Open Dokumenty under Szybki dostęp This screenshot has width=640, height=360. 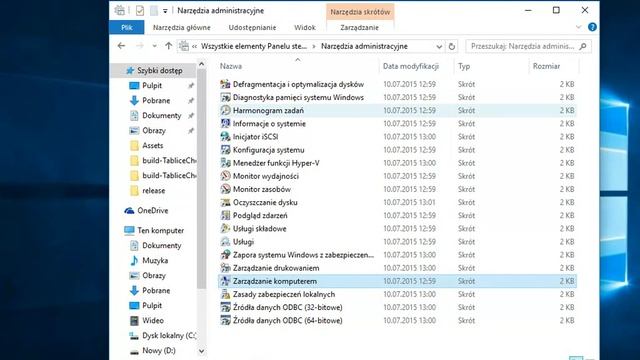(x=162, y=116)
